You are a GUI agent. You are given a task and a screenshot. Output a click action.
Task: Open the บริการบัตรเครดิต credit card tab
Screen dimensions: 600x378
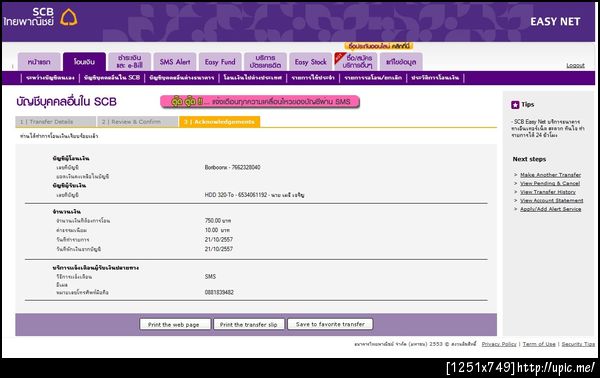tap(265, 62)
